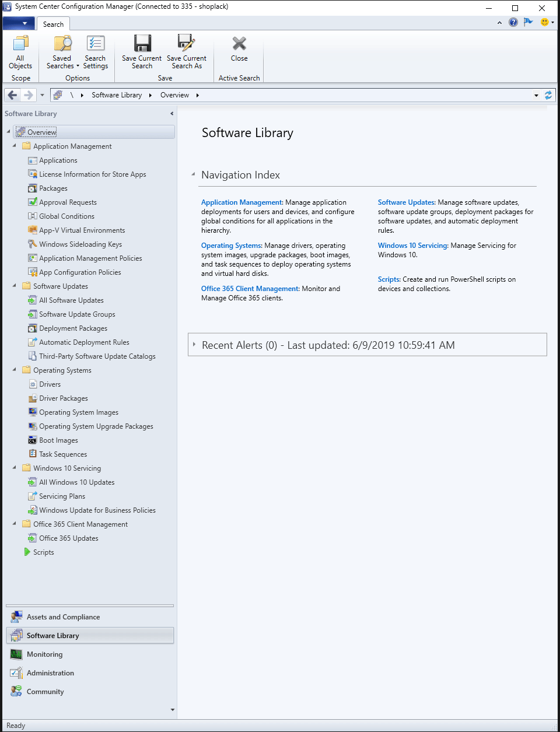Select the Drivers node
Viewport: 560px width, 732px height.
pos(50,384)
